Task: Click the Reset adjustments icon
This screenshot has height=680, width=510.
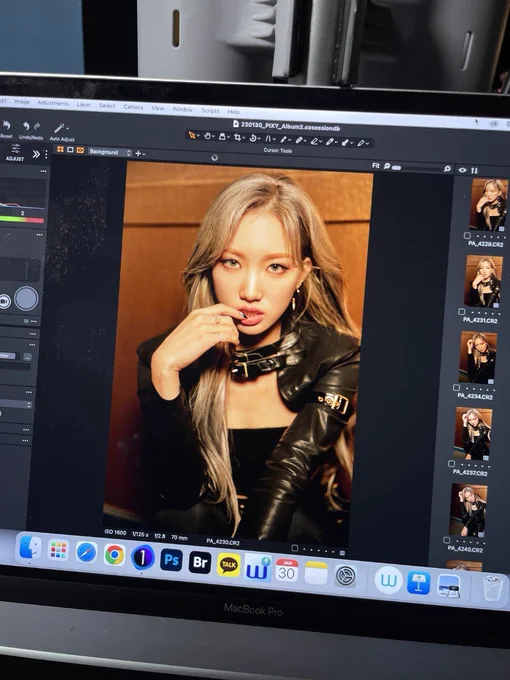Action: (x=6, y=125)
